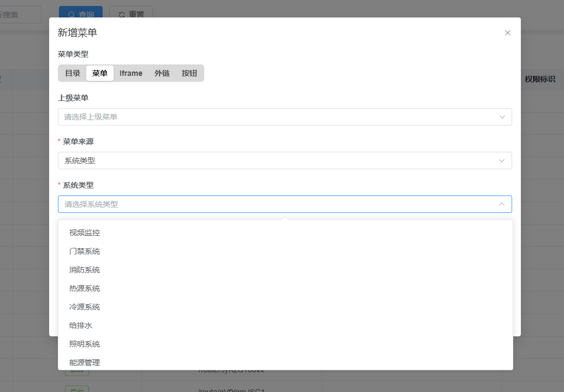Choose 给排水 from the list
This screenshot has width=564, height=392.
286,325
